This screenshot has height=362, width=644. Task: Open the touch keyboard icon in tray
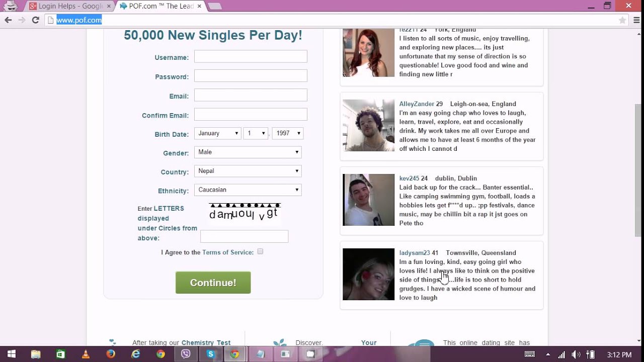[x=530, y=354]
